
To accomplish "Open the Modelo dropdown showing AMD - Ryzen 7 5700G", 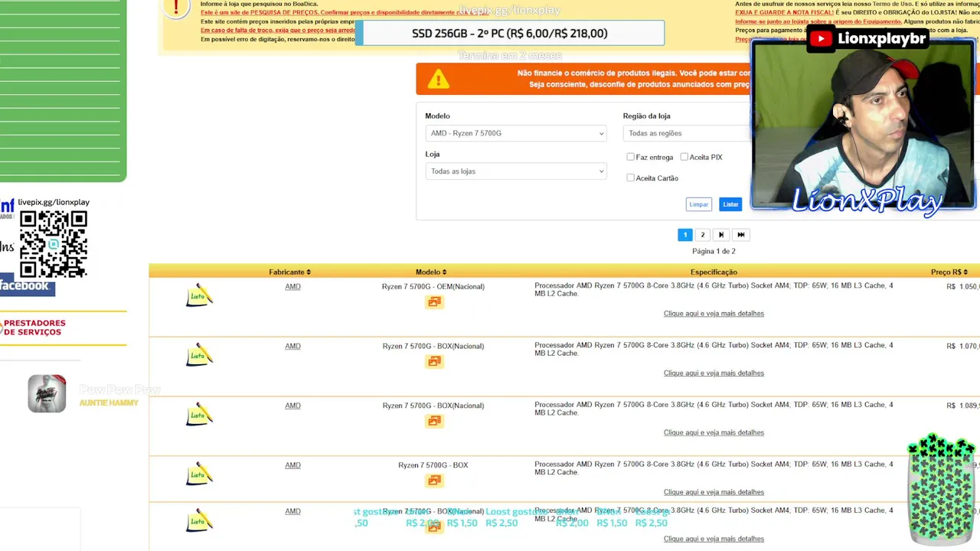I will [x=516, y=133].
